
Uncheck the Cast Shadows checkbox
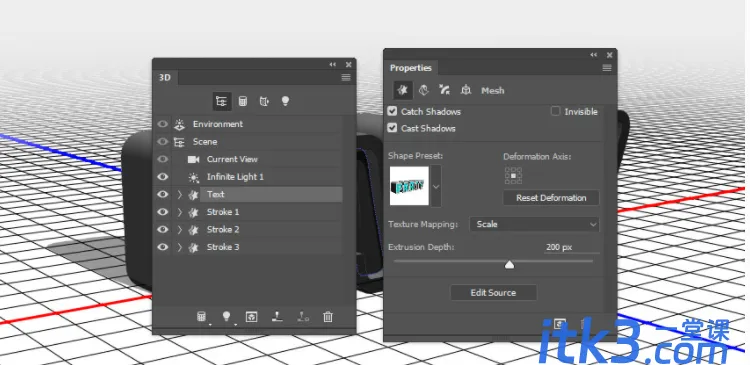pyautogui.click(x=392, y=128)
